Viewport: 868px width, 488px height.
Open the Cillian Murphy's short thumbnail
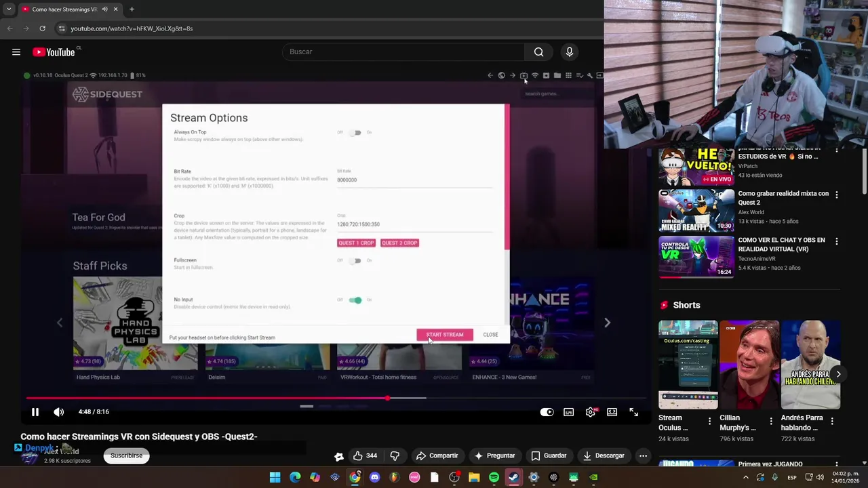pyautogui.click(x=749, y=365)
